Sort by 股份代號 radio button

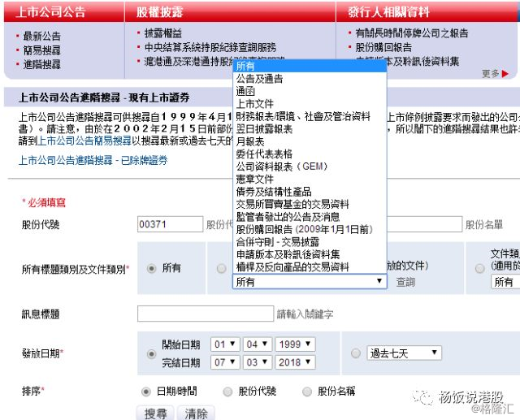pyautogui.click(x=227, y=392)
